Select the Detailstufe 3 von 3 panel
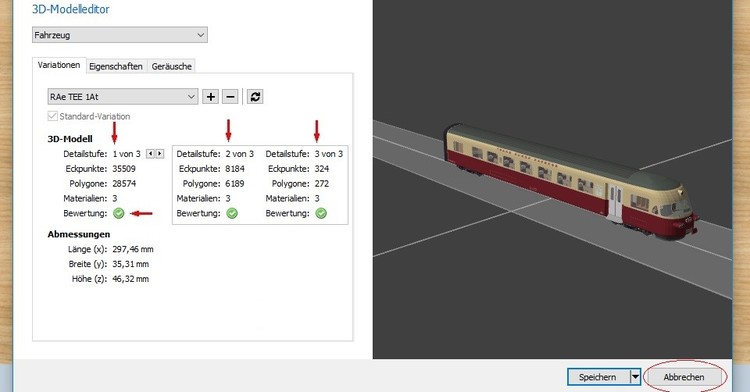Screen dimensions: 750x392 [x=305, y=185]
